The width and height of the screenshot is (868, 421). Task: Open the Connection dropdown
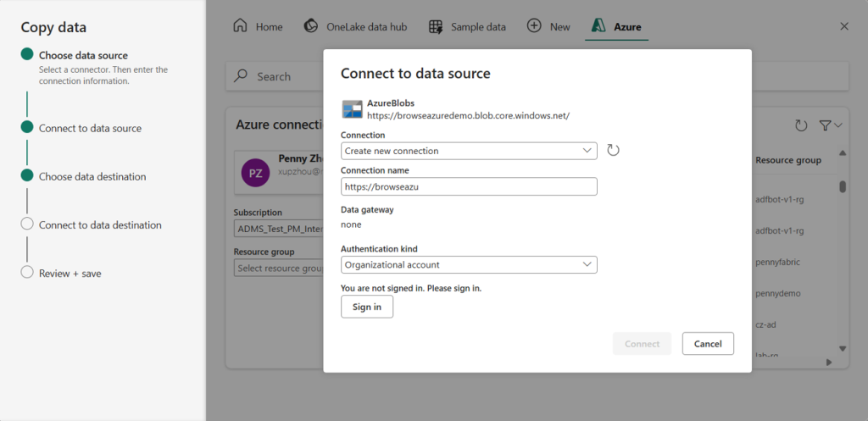point(469,151)
